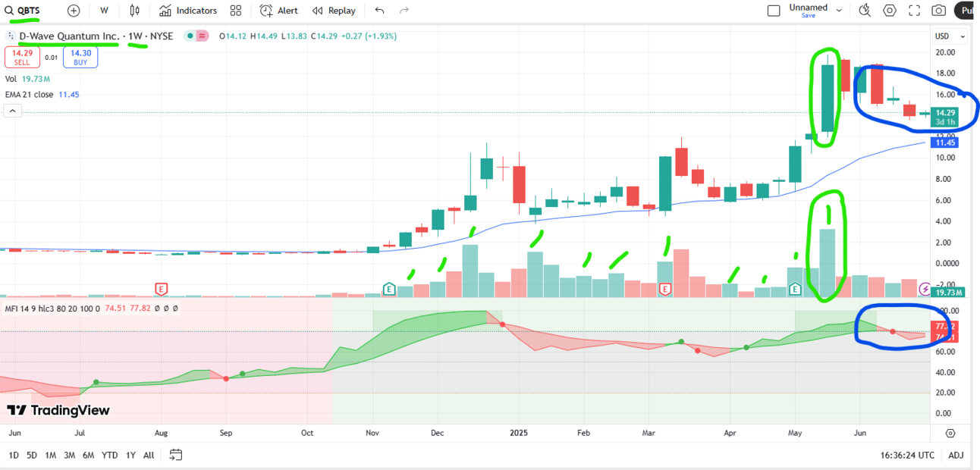Select the YTD date range
The width and height of the screenshot is (980, 470).
tap(110, 455)
